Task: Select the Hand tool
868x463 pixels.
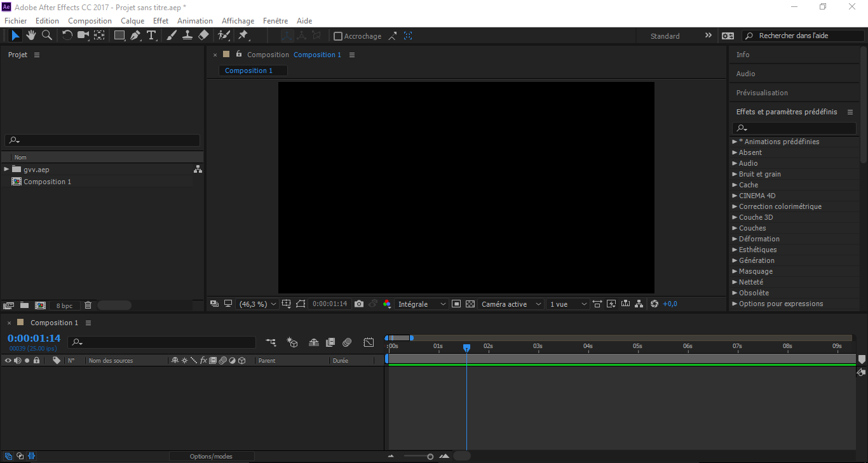Action: 31,36
